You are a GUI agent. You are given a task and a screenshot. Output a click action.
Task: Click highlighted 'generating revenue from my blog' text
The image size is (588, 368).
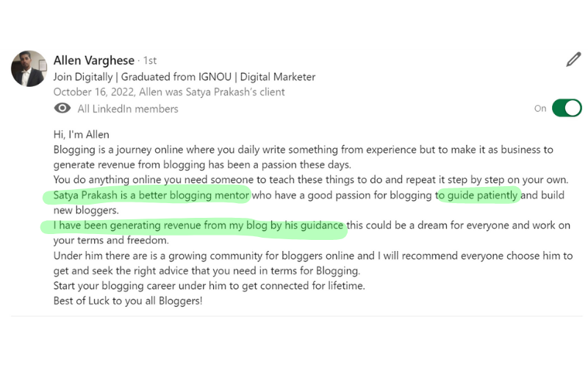(189, 225)
